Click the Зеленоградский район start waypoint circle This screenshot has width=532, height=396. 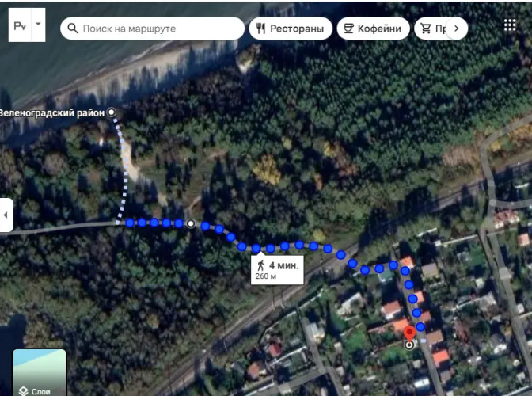click(x=112, y=112)
